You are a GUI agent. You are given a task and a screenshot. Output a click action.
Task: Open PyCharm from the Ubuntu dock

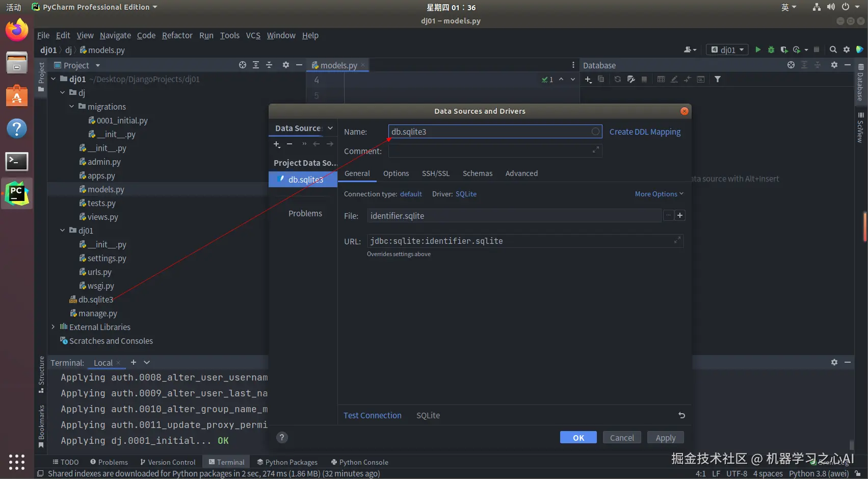tap(17, 194)
